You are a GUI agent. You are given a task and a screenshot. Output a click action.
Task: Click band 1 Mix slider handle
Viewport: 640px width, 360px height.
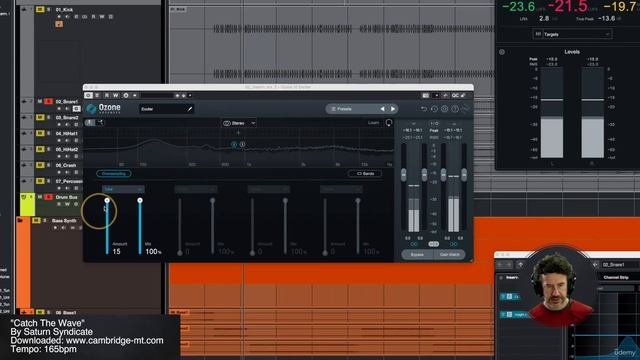pyautogui.click(x=140, y=200)
